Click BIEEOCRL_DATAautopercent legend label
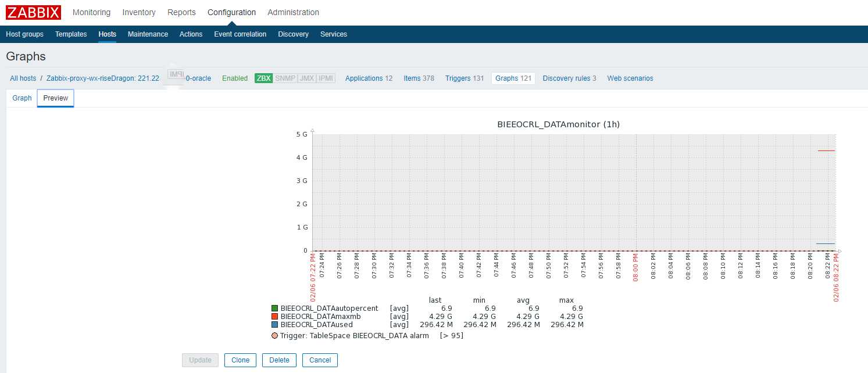This screenshot has width=868, height=373. (x=329, y=309)
